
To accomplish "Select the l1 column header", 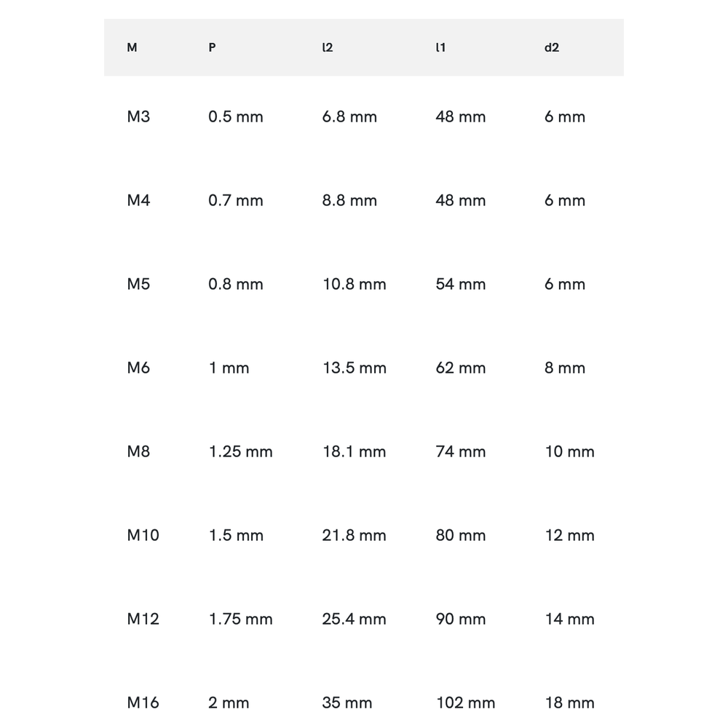I will coord(440,48).
